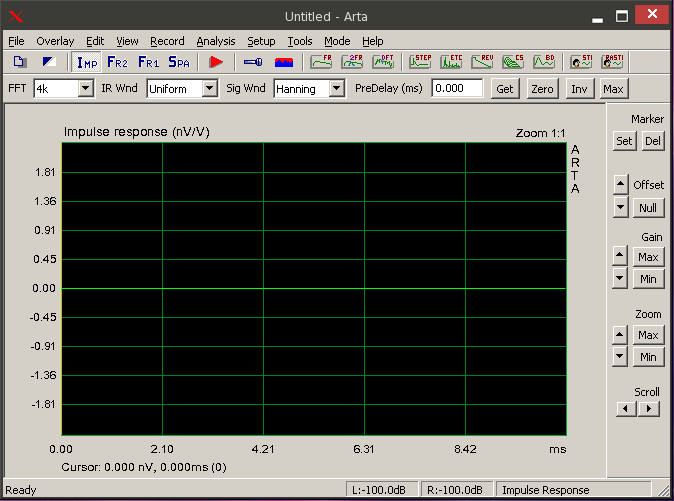Screen dimensions: 674x501
Task: Open the Help menu
Action: pyautogui.click(x=373, y=41)
